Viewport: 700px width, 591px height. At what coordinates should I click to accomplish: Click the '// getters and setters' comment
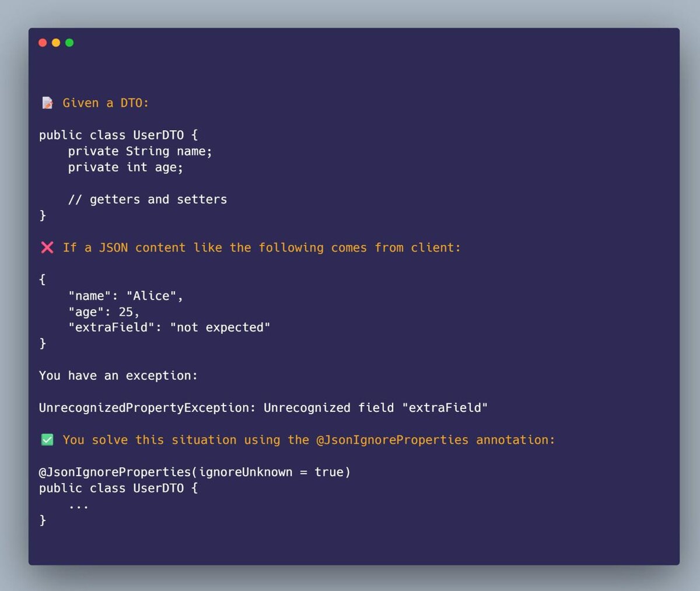148,200
